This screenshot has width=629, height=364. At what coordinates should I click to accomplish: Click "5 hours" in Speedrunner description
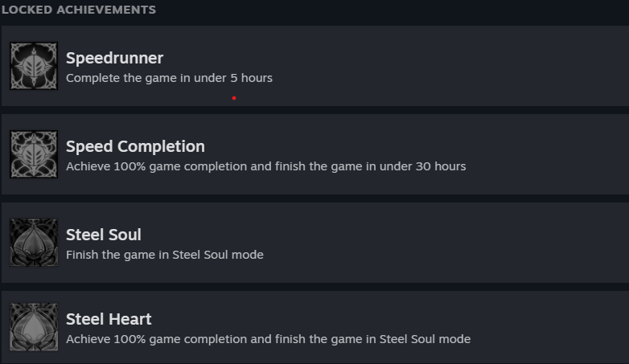click(x=250, y=78)
